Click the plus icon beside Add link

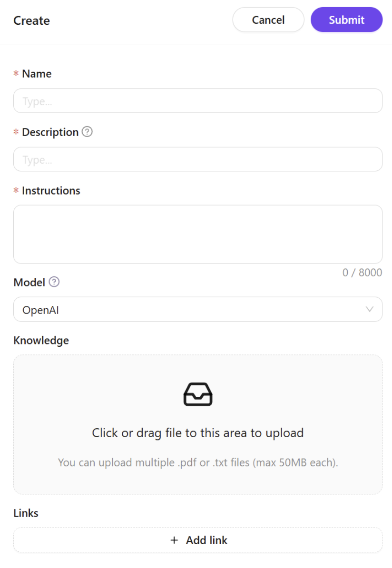[174, 540]
